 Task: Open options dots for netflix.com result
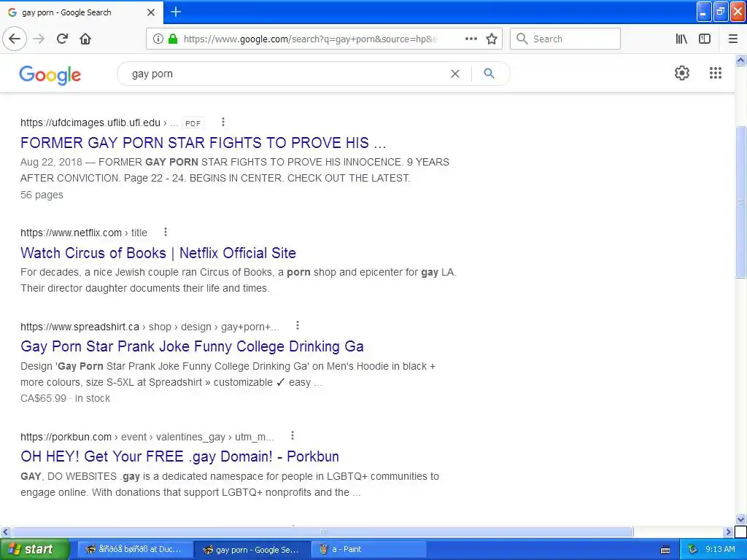[166, 232]
